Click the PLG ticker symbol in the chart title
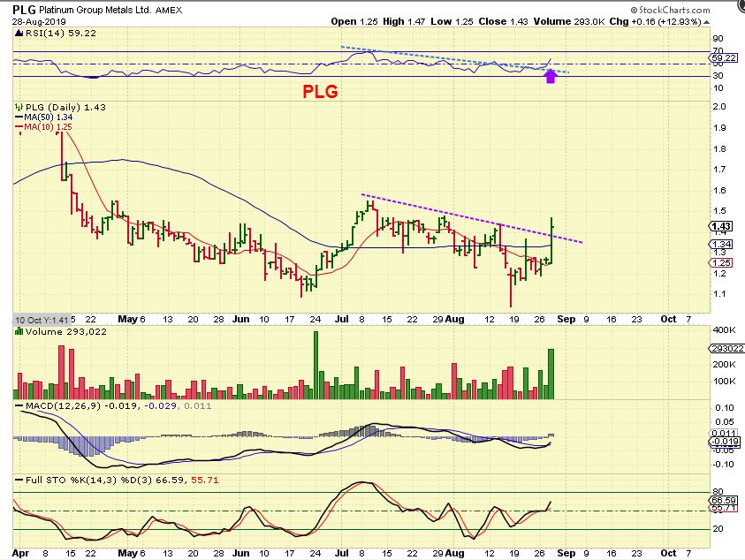 click(x=24, y=10)
